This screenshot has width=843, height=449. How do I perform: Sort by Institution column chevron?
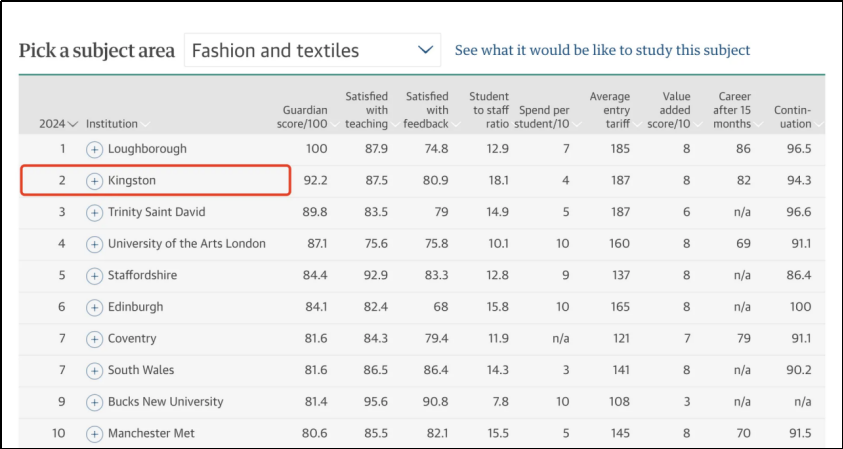coord(146,124)
